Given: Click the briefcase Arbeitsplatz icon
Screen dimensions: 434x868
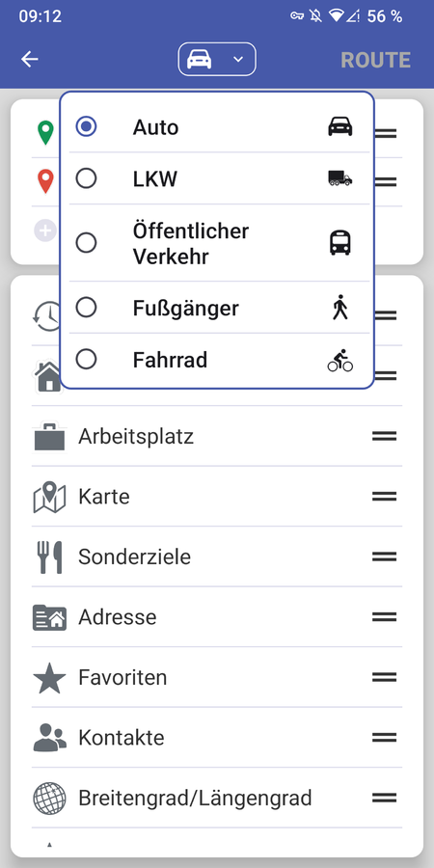Looking at the screenshot, I should click(49, 437).
